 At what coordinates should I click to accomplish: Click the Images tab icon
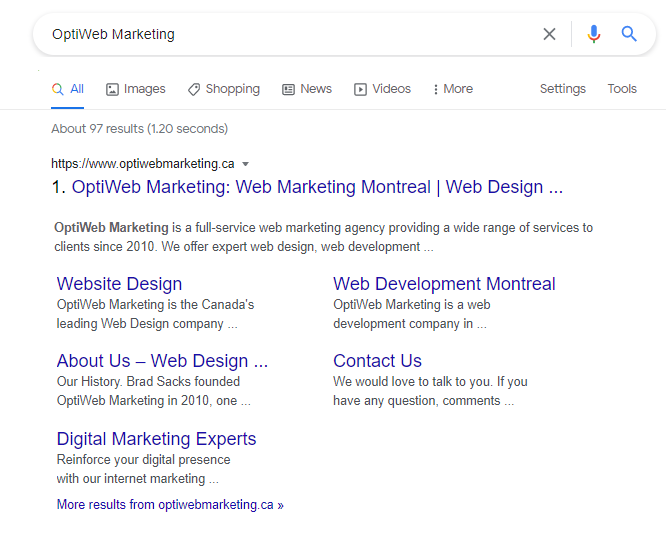coord(113,89)
